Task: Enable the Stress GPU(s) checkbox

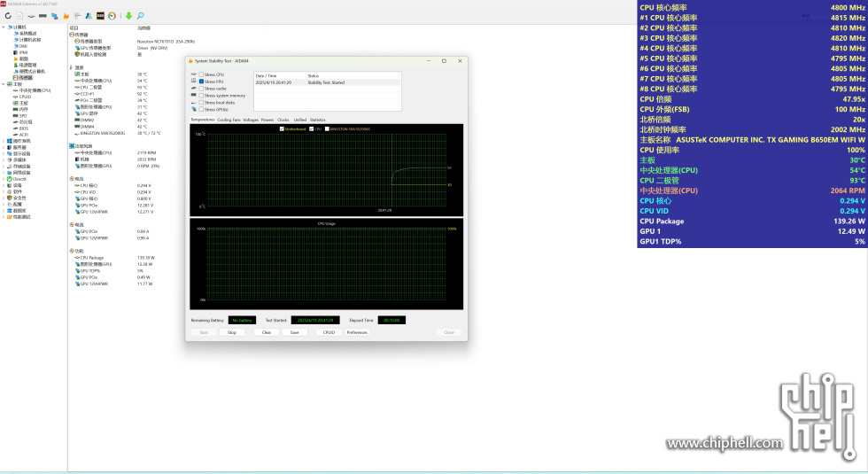Action: click(202, 109)
